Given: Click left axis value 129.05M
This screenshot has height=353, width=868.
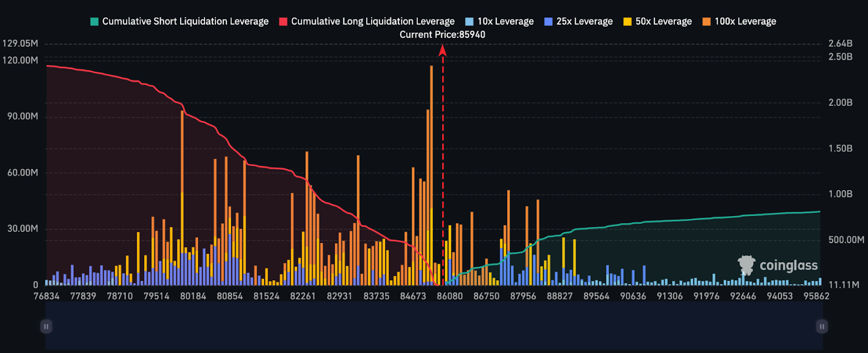Looking at the screenshot, I should [x=20, y=43].
